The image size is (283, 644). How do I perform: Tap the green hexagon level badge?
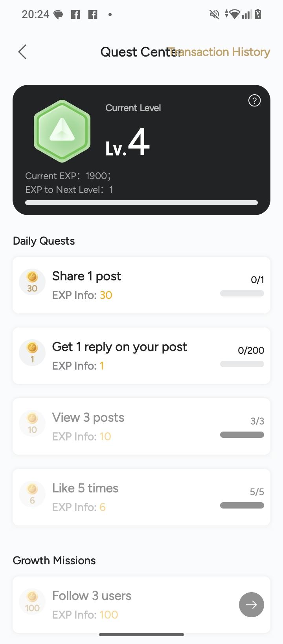[62, 131]
